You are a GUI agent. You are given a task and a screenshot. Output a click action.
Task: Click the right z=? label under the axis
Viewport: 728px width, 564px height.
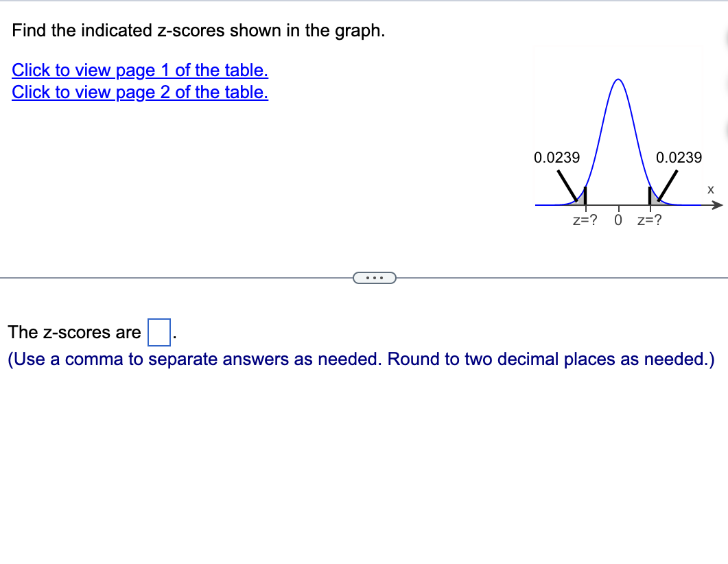648,220
